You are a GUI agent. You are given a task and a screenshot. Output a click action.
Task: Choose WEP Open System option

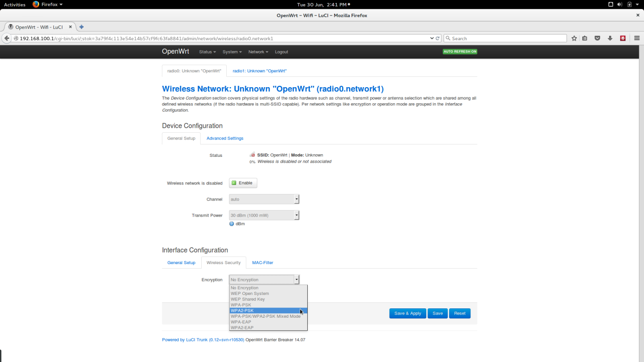click(x=268, y=294)
